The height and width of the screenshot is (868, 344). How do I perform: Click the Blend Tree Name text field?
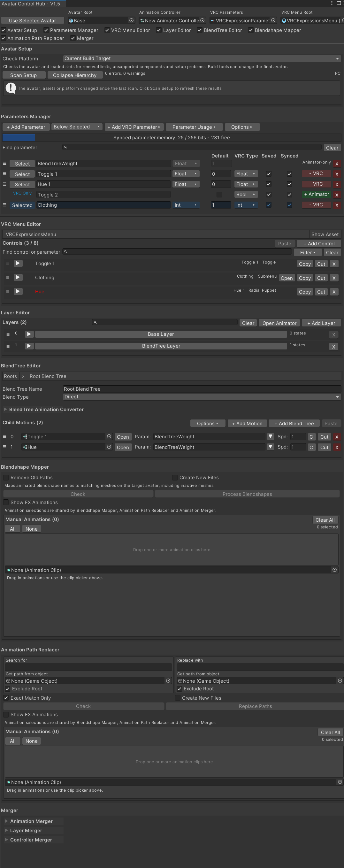202,389
